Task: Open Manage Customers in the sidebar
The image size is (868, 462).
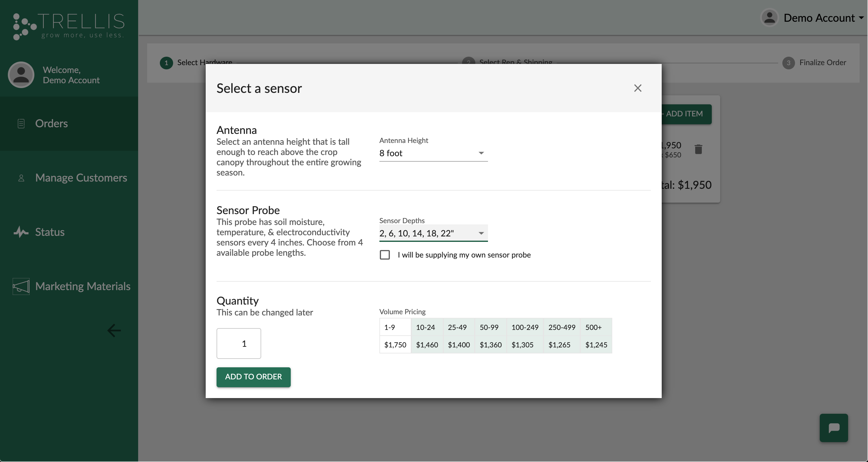Action: pyautogui.click(x=81, y=178)
